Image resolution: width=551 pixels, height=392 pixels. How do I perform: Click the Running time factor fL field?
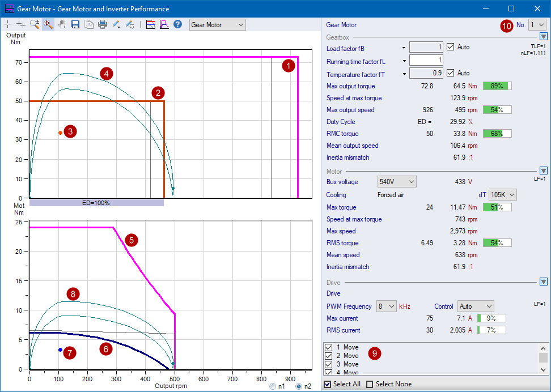click(426, 60)
